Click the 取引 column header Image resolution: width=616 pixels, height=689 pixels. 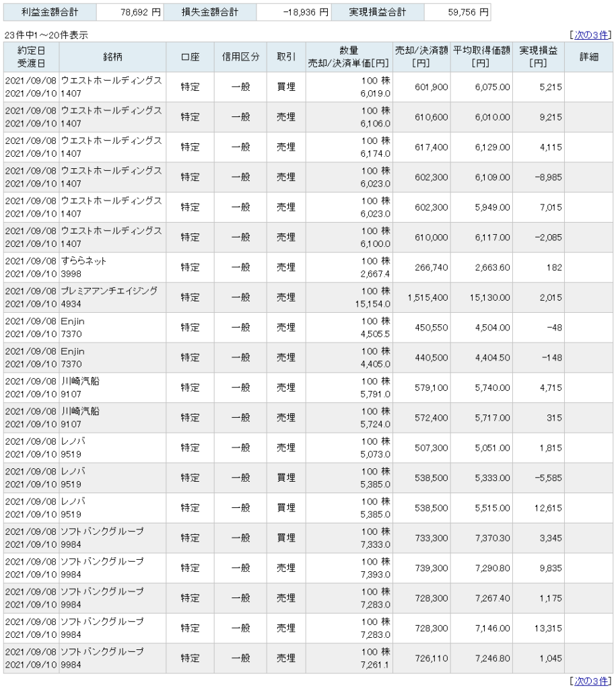point(286,57)
